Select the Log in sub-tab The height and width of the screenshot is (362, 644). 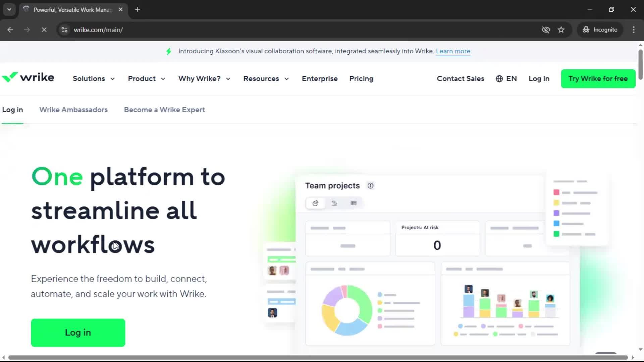pos(12,110)
